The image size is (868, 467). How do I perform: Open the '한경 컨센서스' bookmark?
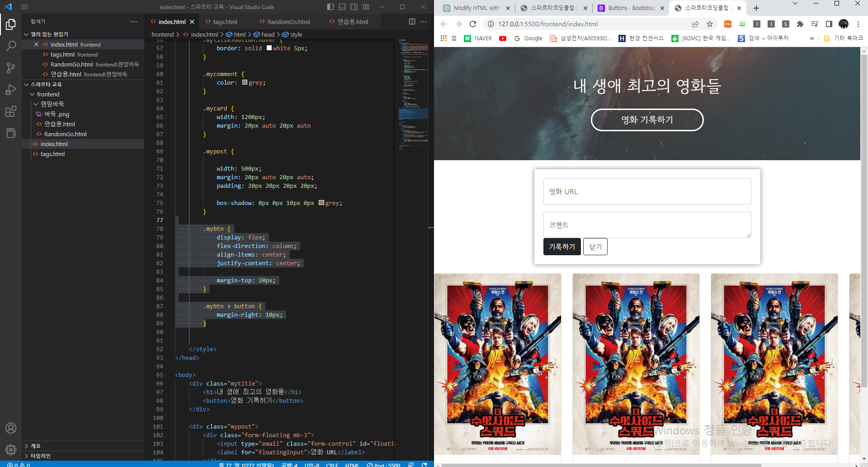[x=641, y=38]
